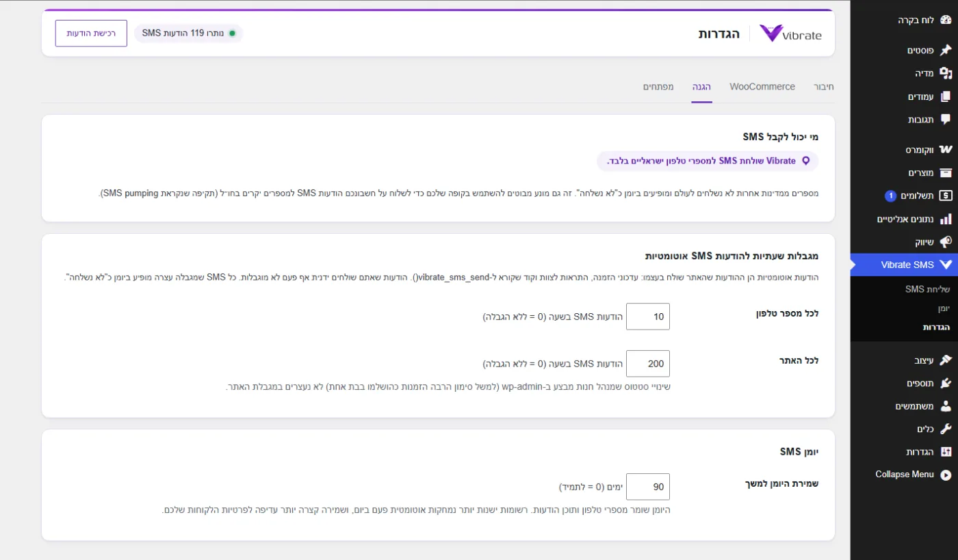
Task: Click the bar chart icon for נתונים אנליטיים
Action: tap(946, 219)
